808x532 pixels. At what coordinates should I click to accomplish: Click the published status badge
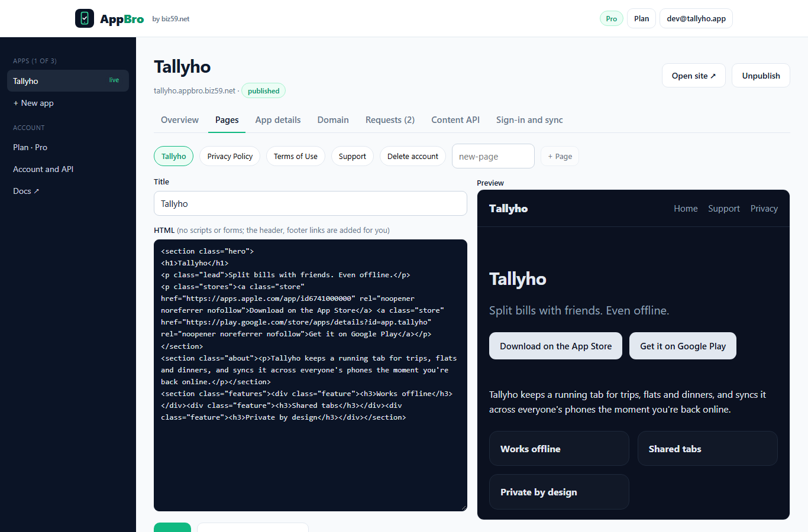click(264, 91)
